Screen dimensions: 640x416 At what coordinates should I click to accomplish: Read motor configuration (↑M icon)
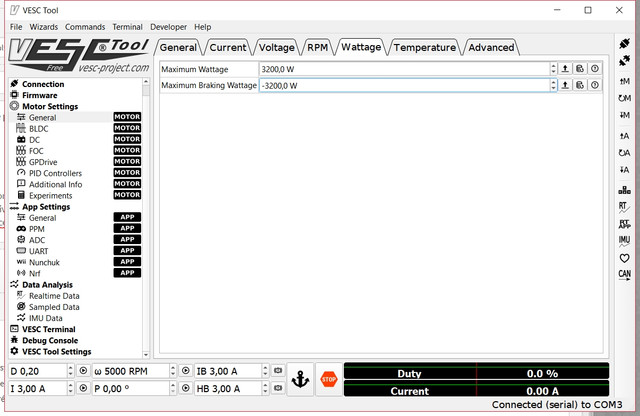624,81
